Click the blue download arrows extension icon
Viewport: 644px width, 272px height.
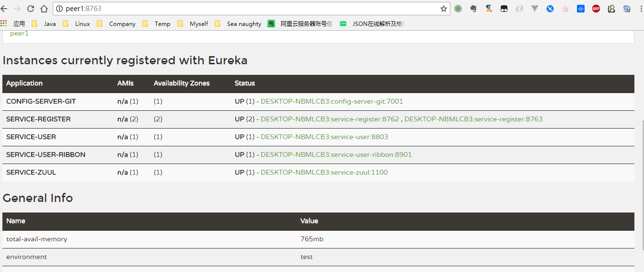pos(581,9)
